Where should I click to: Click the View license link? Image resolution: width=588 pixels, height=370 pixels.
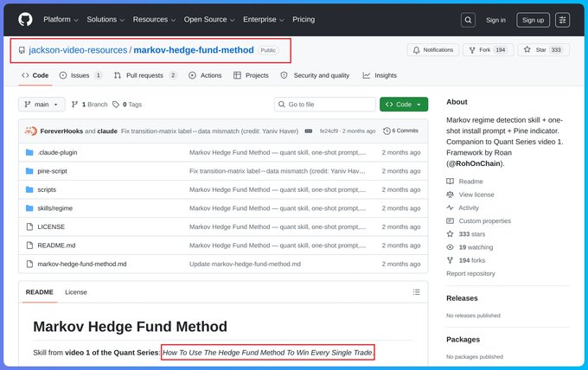[x=470, y=195]
